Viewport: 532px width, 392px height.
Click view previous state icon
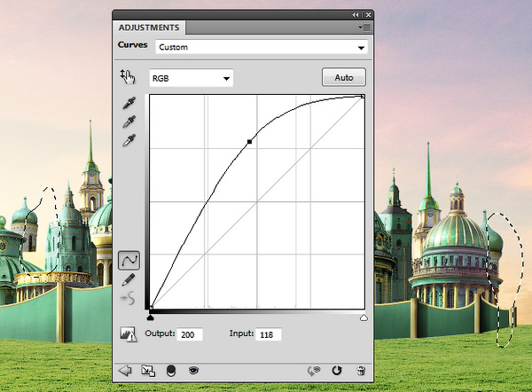click(x=314, y=371)
